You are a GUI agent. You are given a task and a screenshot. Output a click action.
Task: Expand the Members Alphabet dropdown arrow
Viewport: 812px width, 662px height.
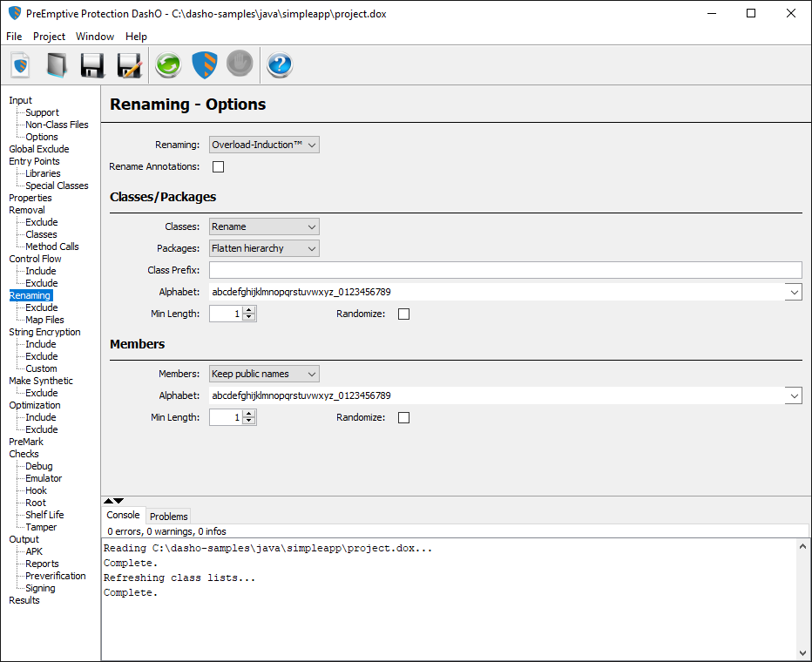794,395
